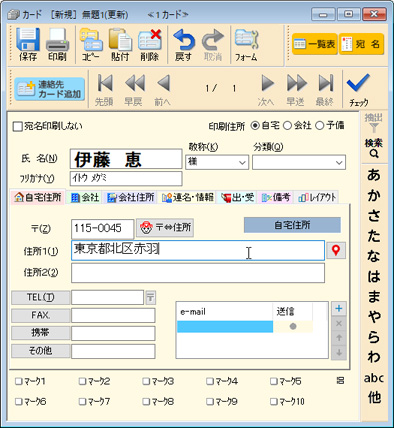Viewport: 394px width, 428px height.
Task: Click the 氏名 name field
Action: [x=126, y=159]
